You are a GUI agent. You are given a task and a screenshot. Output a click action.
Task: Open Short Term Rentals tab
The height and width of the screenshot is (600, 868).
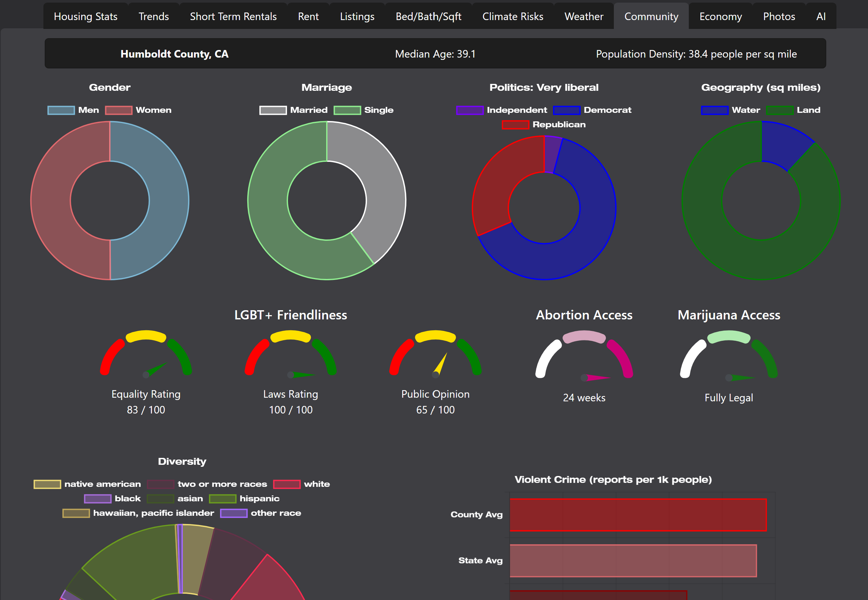[233, 16]
